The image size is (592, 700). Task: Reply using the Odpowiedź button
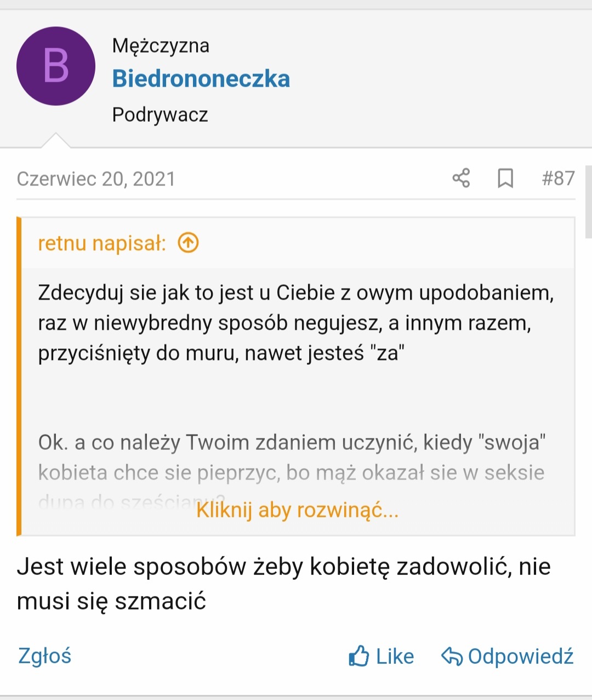point(520,656)
